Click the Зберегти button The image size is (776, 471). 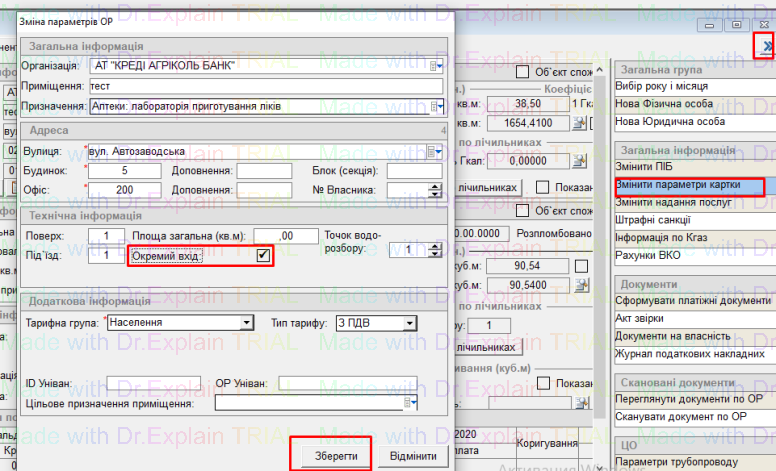click(330, 455)
